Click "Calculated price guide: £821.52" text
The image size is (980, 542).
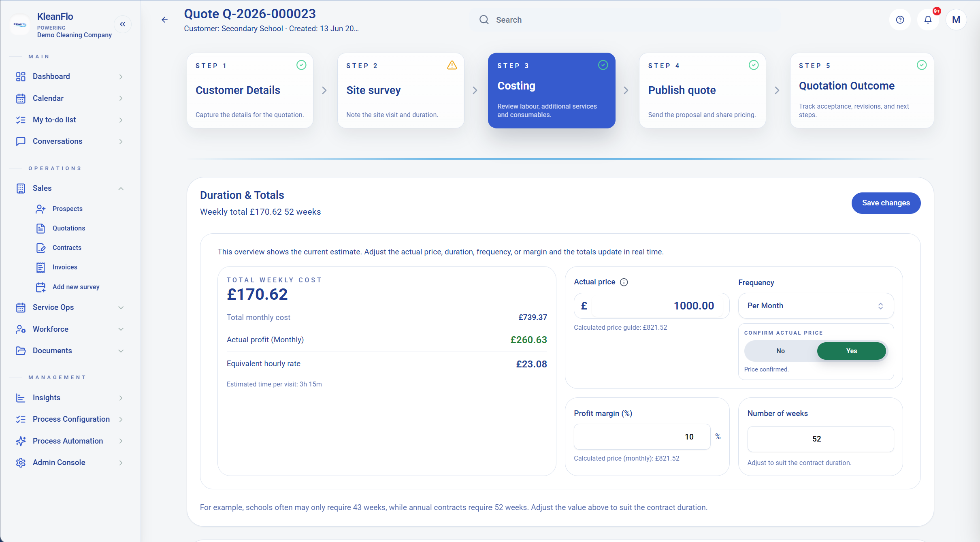click(620, 327)
